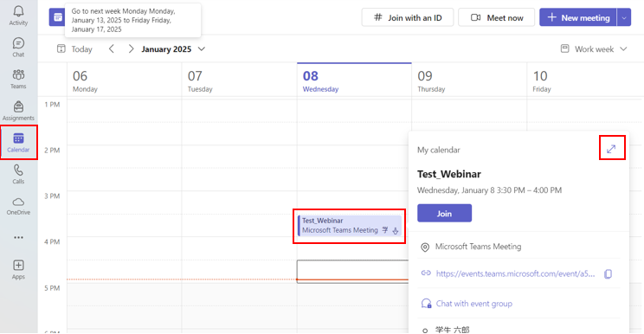Click the calendar icon top-left header
Viewport: 644px width, 334px height.
[x=57, y=17]
